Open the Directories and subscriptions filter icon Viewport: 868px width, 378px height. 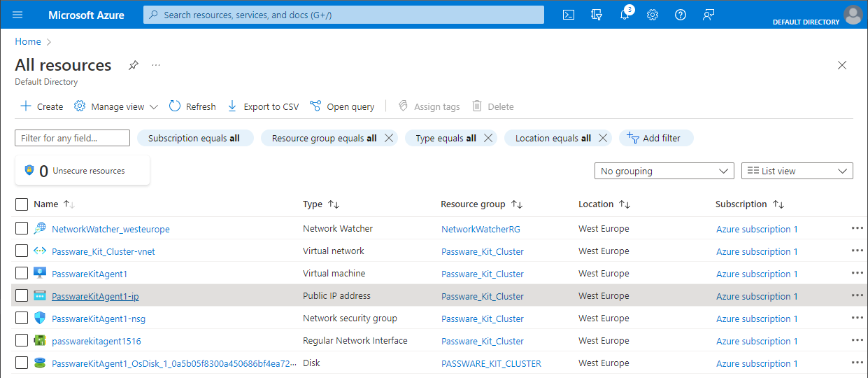coord(597,15)
